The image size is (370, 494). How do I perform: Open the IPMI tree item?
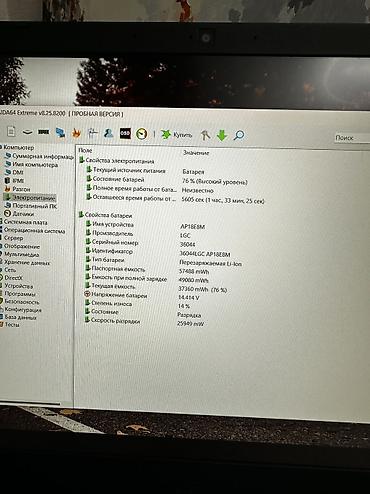tap(14, 181)
